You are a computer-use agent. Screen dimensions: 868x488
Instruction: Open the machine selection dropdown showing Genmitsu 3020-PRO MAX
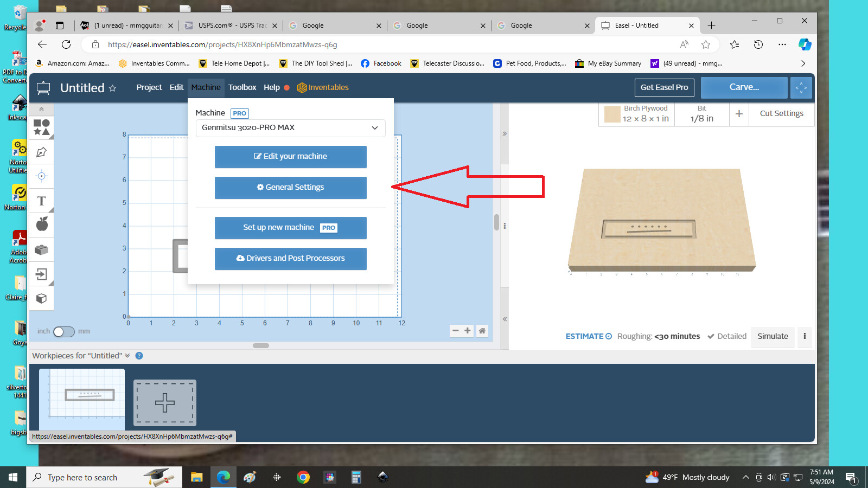(290, 128)
